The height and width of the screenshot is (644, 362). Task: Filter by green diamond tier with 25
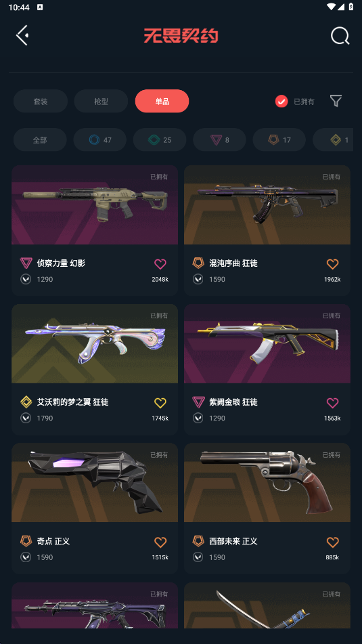160,139
